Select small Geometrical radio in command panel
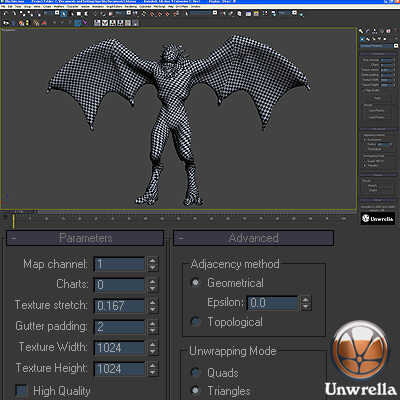 [365, 139]
